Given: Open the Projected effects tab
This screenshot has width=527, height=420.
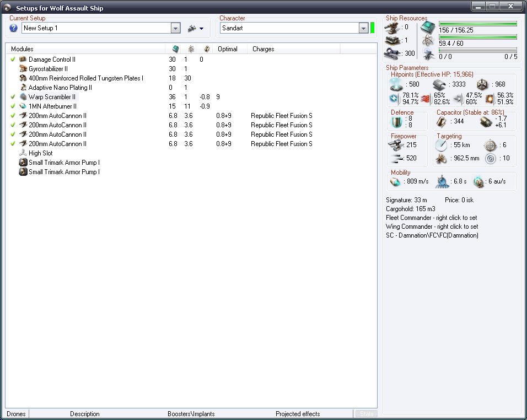Looking at the screenshot, I should click(x=298, y=413).
